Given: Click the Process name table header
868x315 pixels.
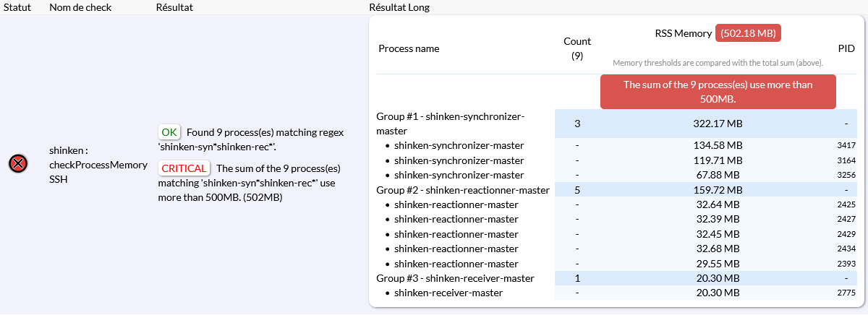Looking at the screenshot, I should 409,48.
